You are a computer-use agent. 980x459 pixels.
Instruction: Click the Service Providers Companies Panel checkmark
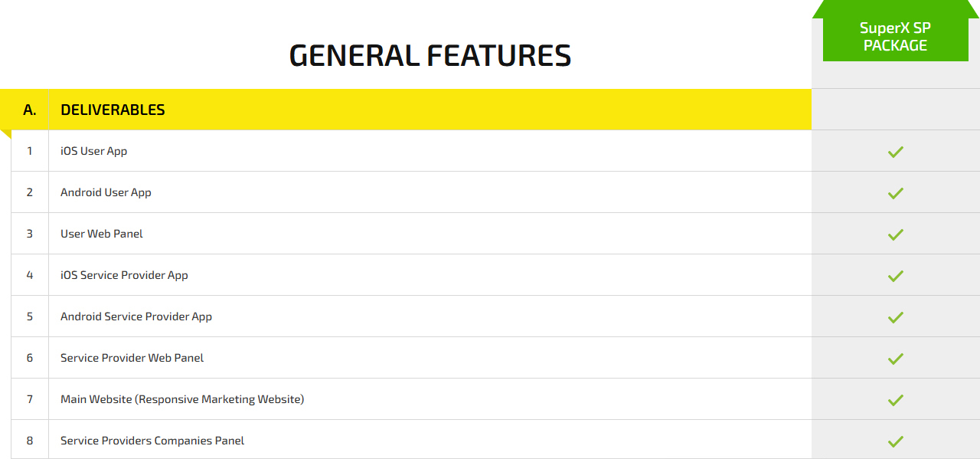tap(895, 441)
